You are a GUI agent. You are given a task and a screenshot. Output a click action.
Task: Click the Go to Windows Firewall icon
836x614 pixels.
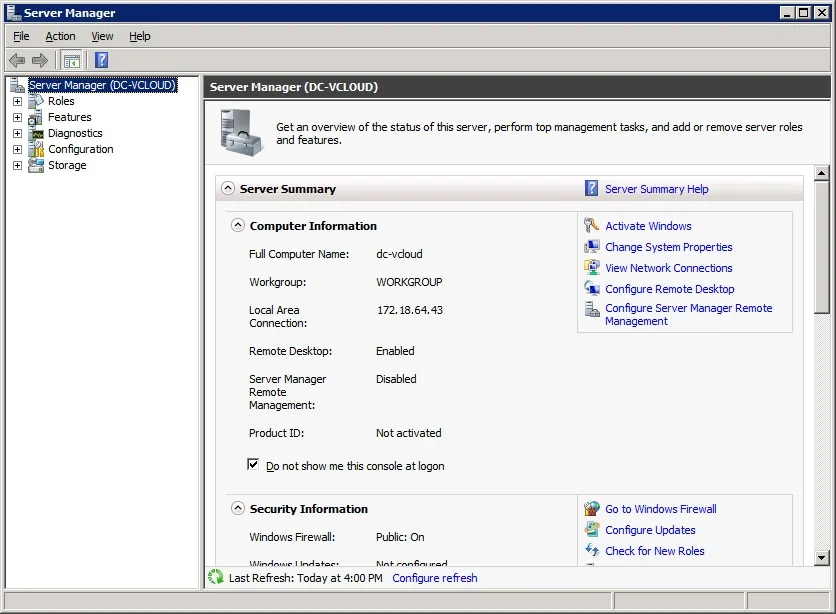591,508
